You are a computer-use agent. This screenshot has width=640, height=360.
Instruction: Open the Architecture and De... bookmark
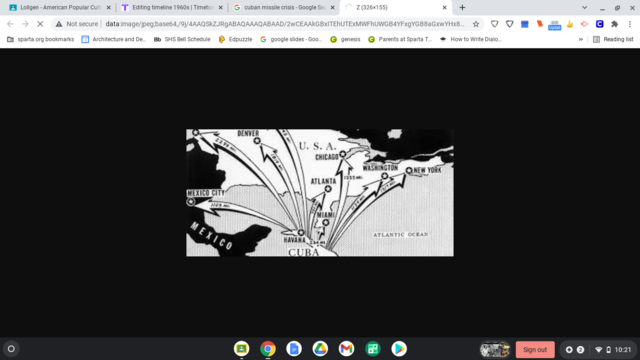114,39
